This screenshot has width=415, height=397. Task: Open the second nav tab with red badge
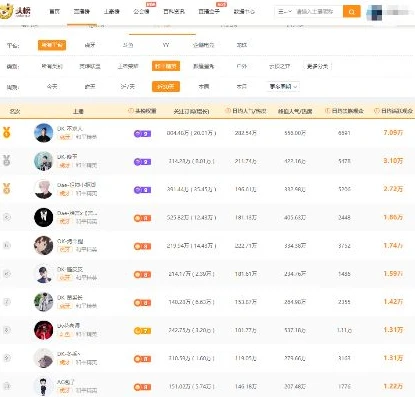point(209,12)
